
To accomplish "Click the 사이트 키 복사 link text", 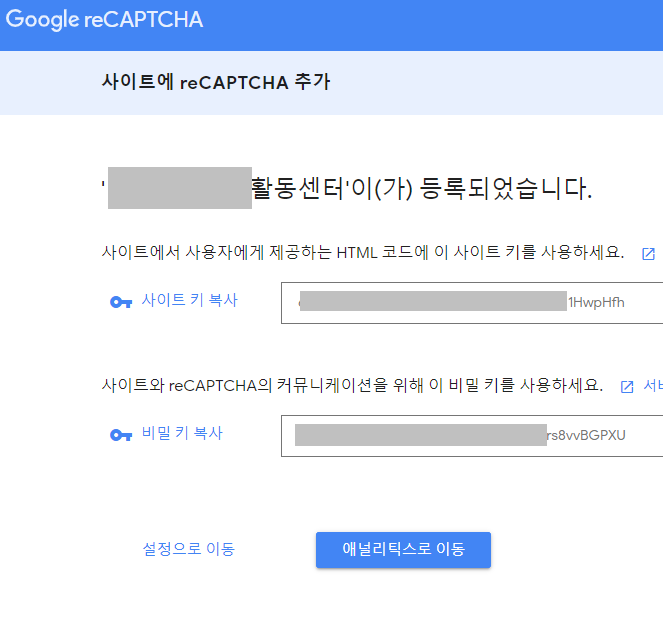I will pyautogui.click(x=189, y=300).
